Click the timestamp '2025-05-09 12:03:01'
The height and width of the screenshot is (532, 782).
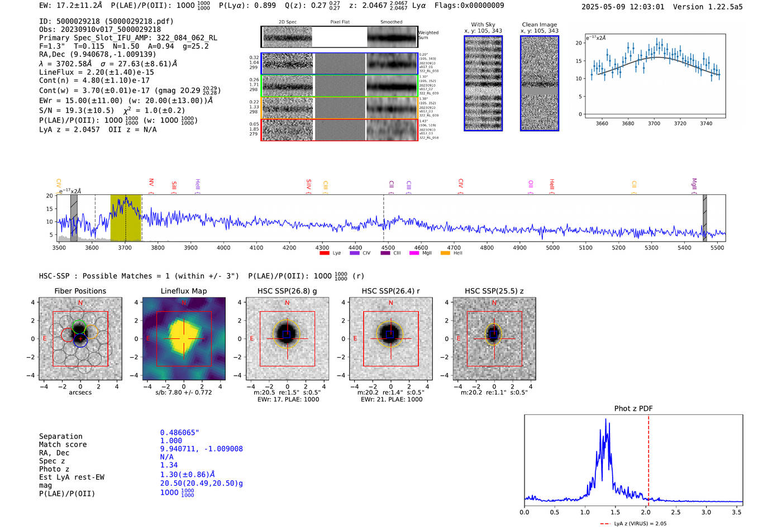click(x=623, y=7)
